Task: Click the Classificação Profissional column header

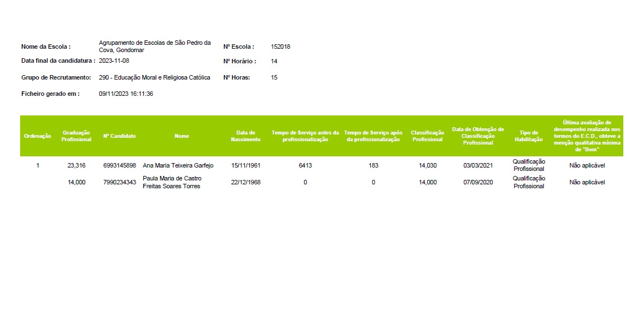Action: pyautogui.click(x=427, y=136)
